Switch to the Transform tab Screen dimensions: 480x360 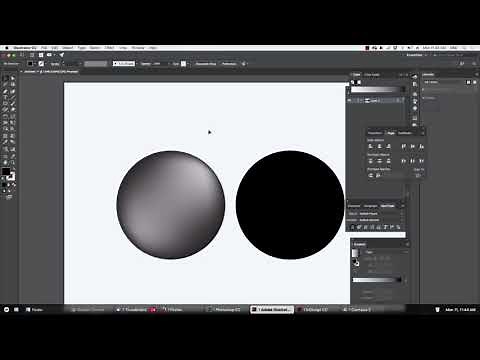375,133
